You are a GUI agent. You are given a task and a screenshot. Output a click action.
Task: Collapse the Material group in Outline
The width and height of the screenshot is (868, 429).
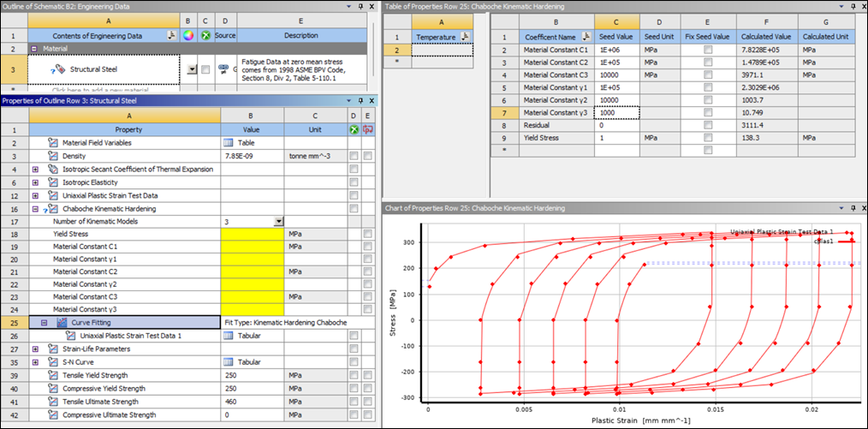click(x=34, y=49)
